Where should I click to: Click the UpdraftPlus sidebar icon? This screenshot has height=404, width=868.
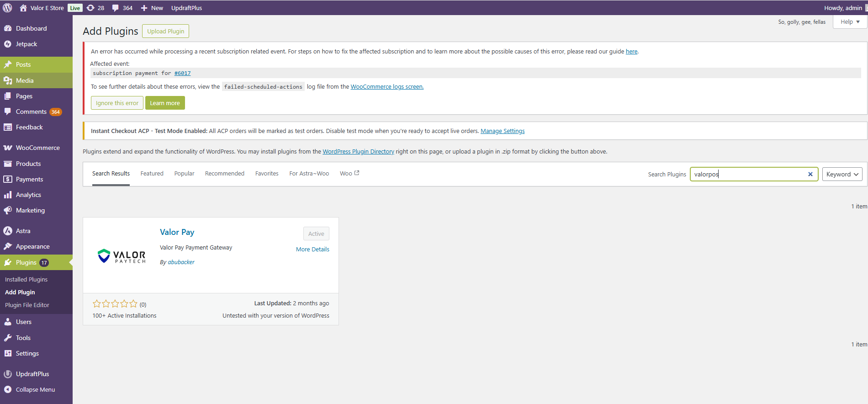tap(8, 374)
